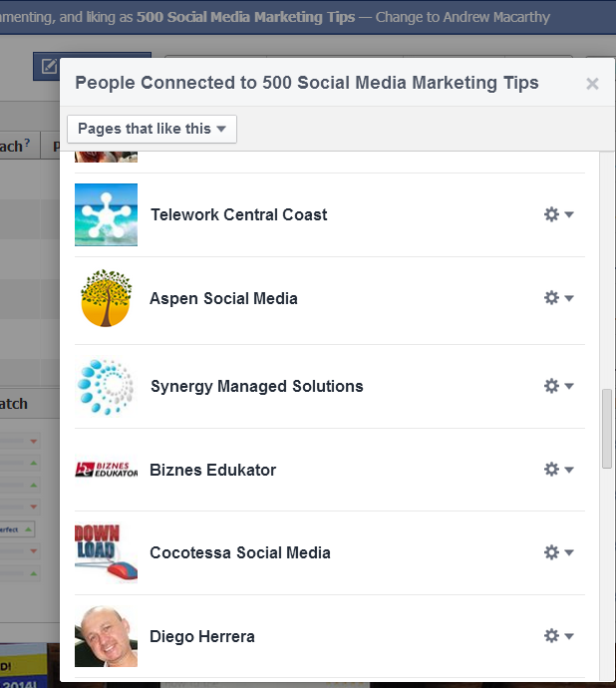Close the People Connected dialog
Image resolution: width=616 pixels, height=688 pixels.
point(592,84)
